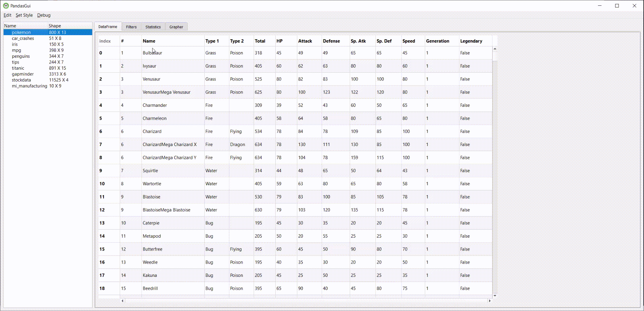The height and width of the screenshot is (311, 644).
Task: Select the VenusaurMega Venusaur cell
Action: tap(173, 92)
